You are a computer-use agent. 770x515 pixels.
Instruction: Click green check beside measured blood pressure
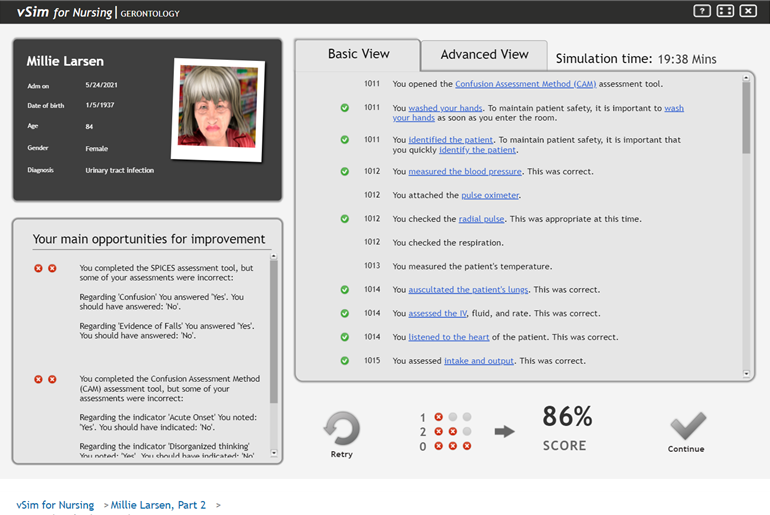click(x=345, y=171)
